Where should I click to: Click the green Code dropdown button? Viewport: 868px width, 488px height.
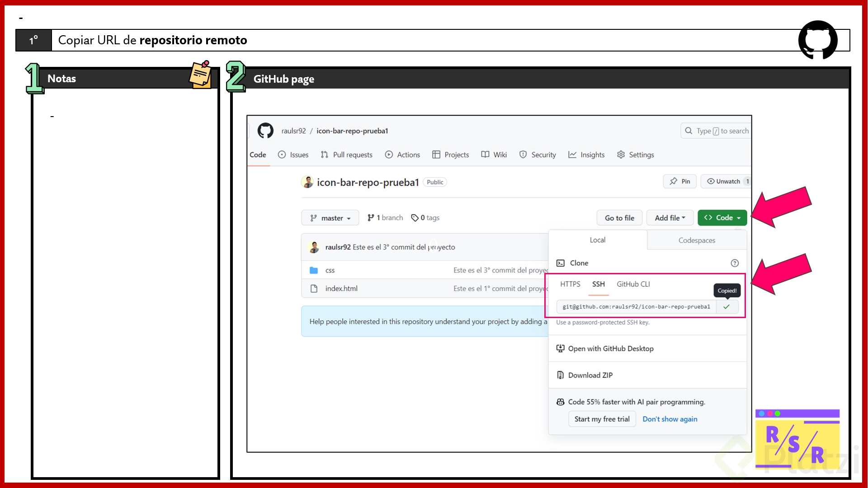[x=722, y=218]
